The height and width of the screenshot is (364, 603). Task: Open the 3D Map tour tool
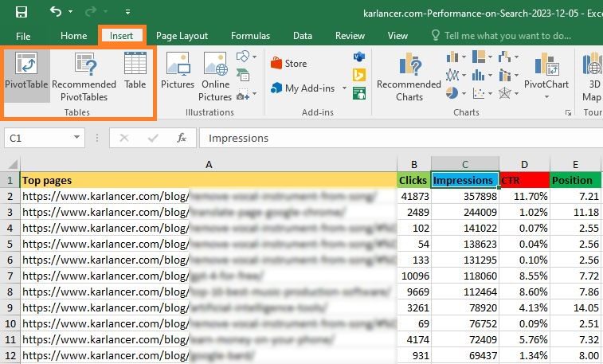pyautogui.click(x=592, y=77)
